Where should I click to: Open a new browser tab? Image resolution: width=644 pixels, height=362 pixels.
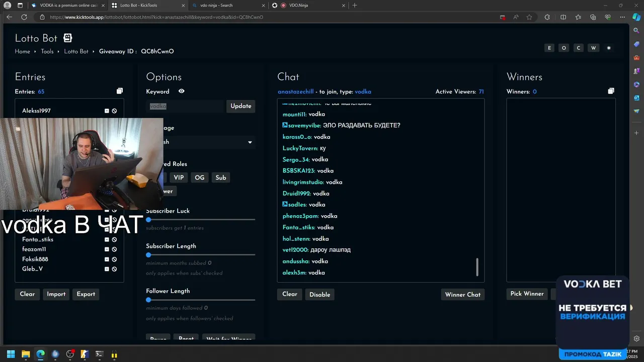tap(355, 5)
